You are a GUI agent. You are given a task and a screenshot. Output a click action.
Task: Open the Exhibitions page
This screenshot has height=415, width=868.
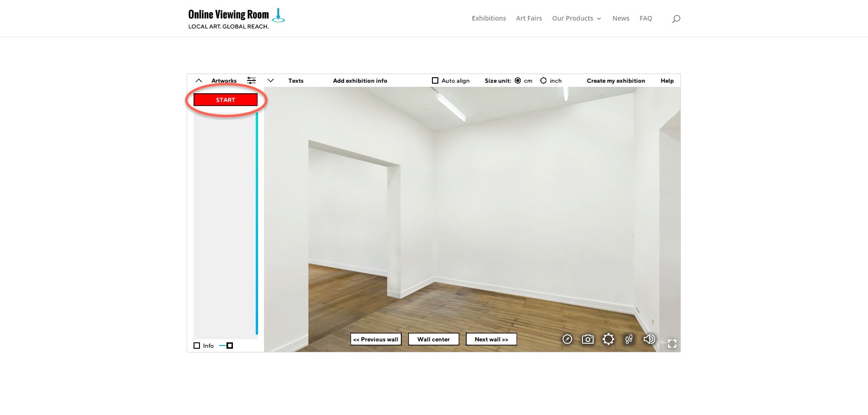[x=489, y=18]
